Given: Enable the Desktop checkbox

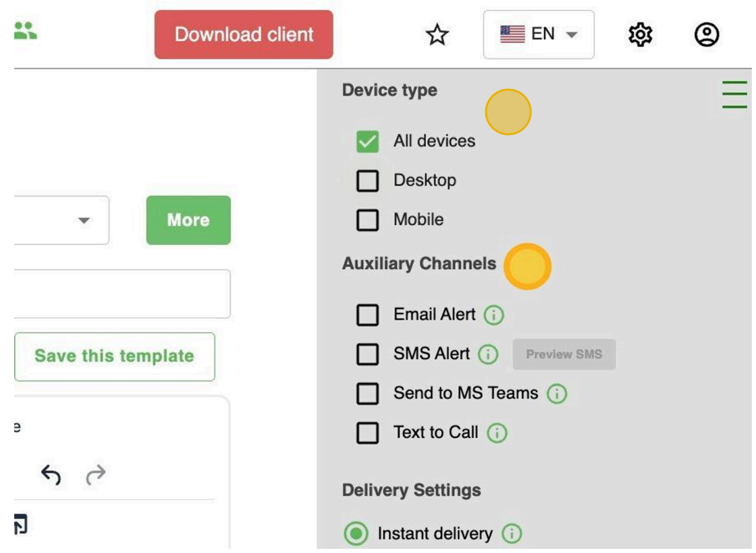Looking at the screenshot, I should 367,181.
